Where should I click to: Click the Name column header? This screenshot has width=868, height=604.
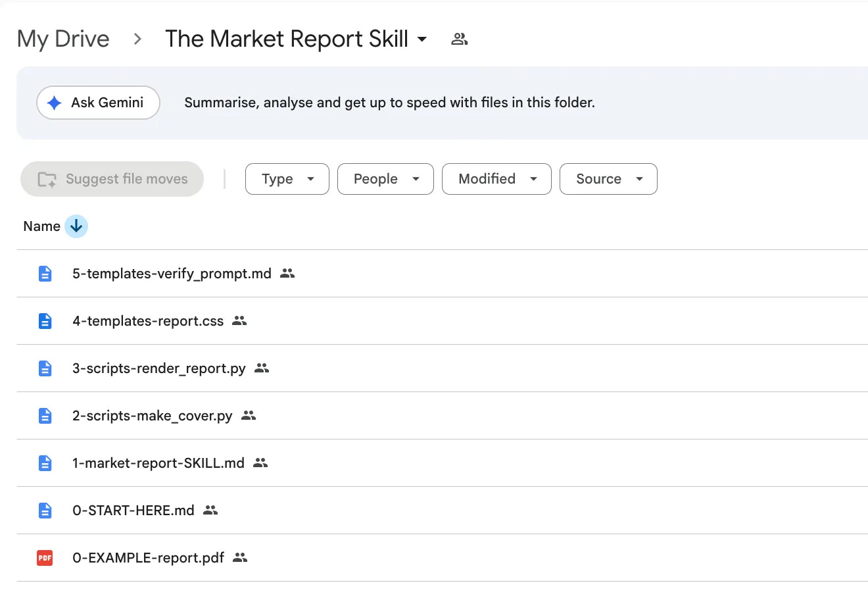[x=42, y=226]
